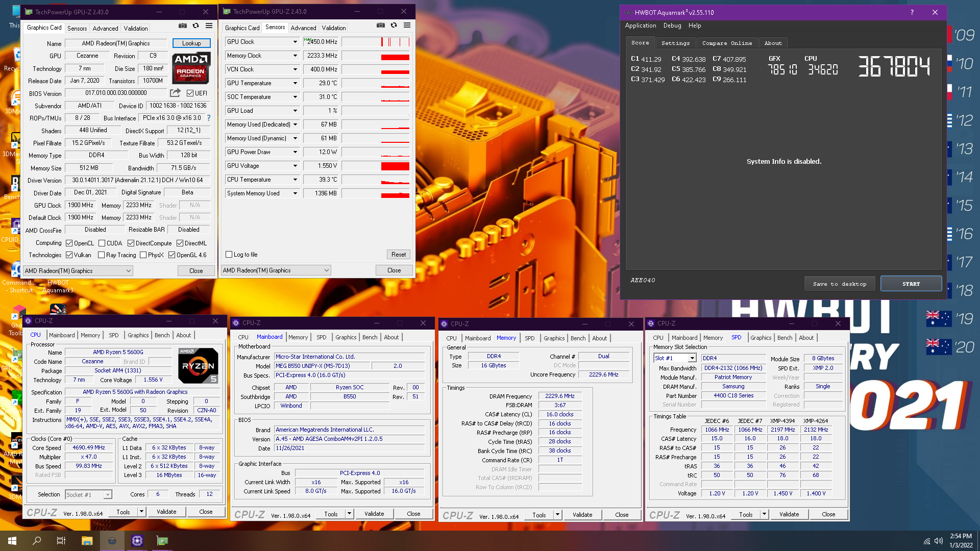Toggle the UEFI checkbox in GPU-Z

190,93
